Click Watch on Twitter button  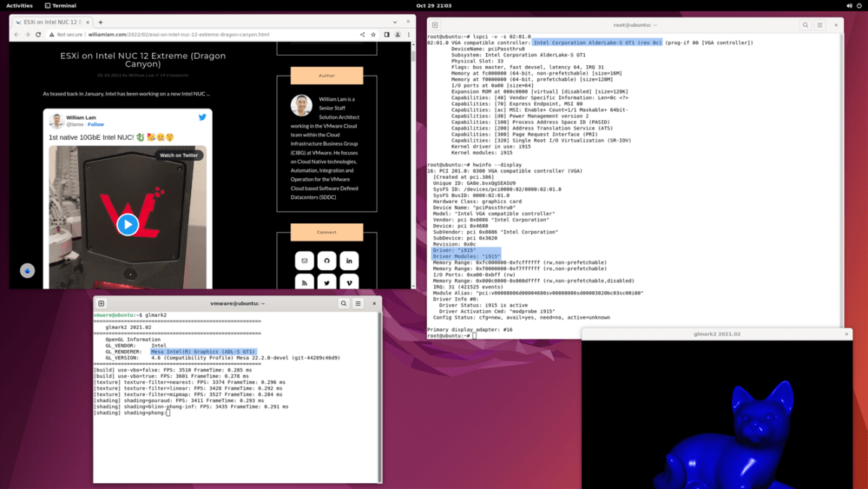pos(179,155)
